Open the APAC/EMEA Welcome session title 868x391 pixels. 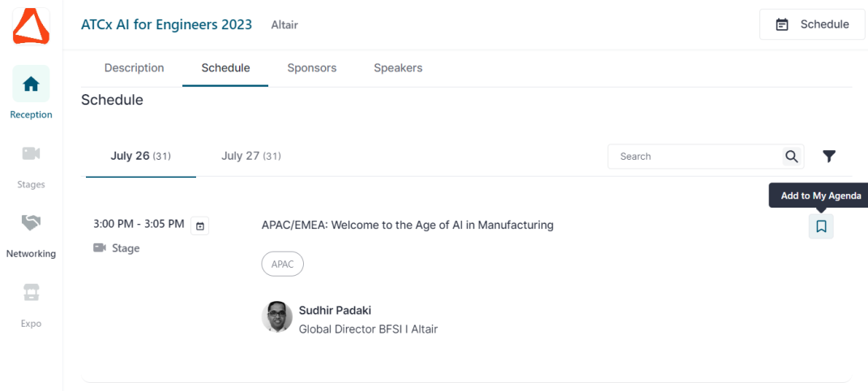tap(408, 225)
